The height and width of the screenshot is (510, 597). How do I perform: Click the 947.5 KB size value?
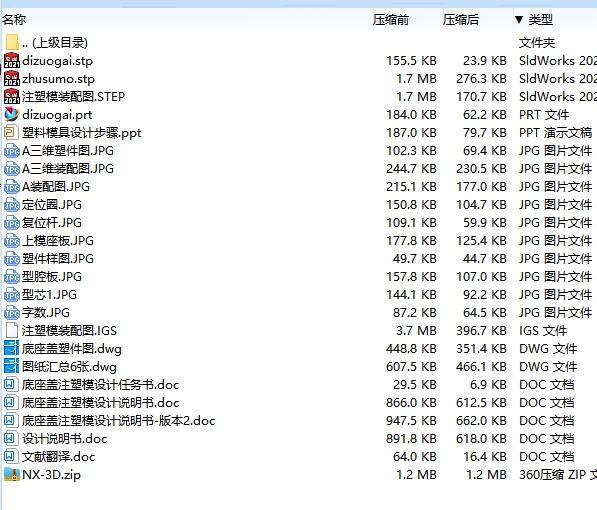[411, 420]
